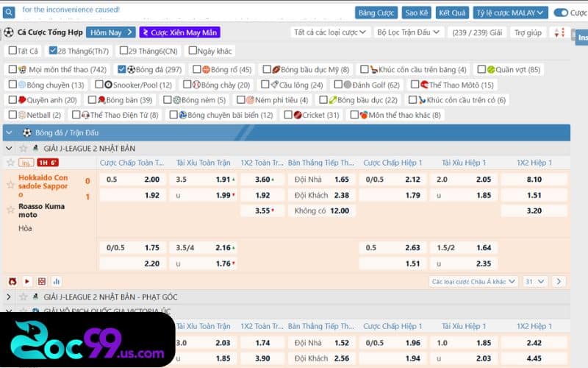
Task: Open Các loại cược Châu Á khác dropdown
Action: pyautogui.click(x=473, y=281)
